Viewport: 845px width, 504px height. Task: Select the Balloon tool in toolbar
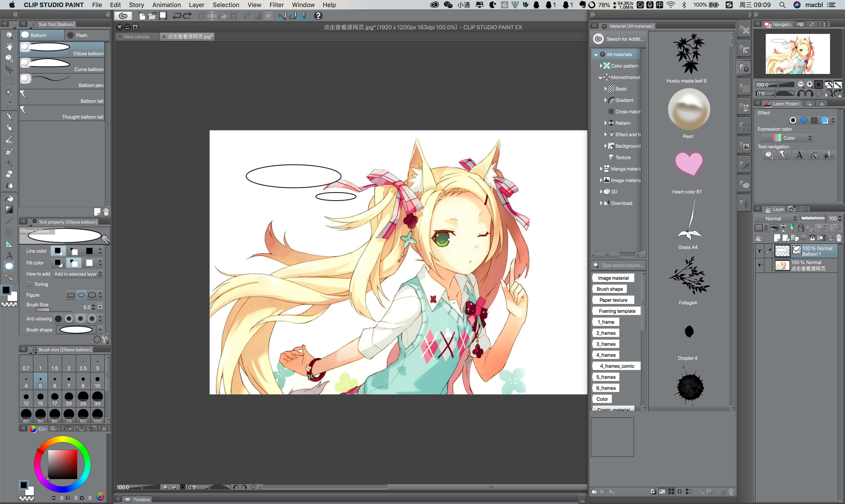click(9, 267)
